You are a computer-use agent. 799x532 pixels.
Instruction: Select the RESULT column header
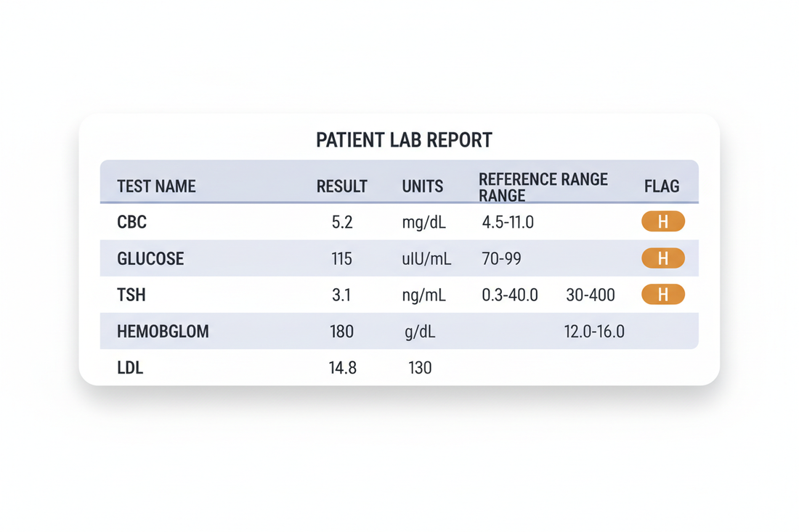coord(342,187)
